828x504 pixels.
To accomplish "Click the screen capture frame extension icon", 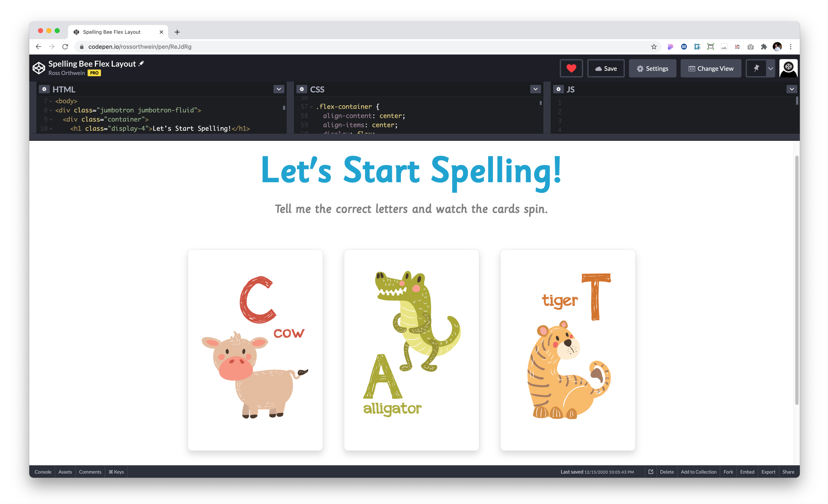I will pos(710,47).
